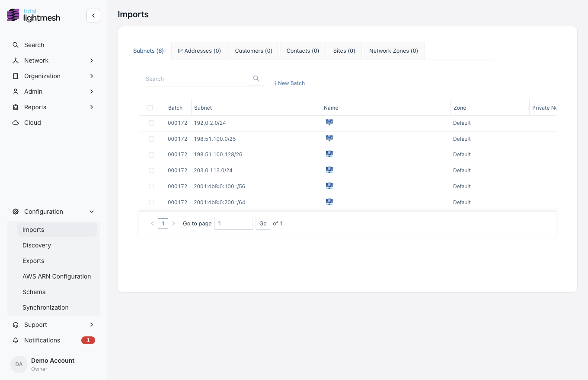Check the box for subnet 198.51.100.128/26

(x=152, y=155)
